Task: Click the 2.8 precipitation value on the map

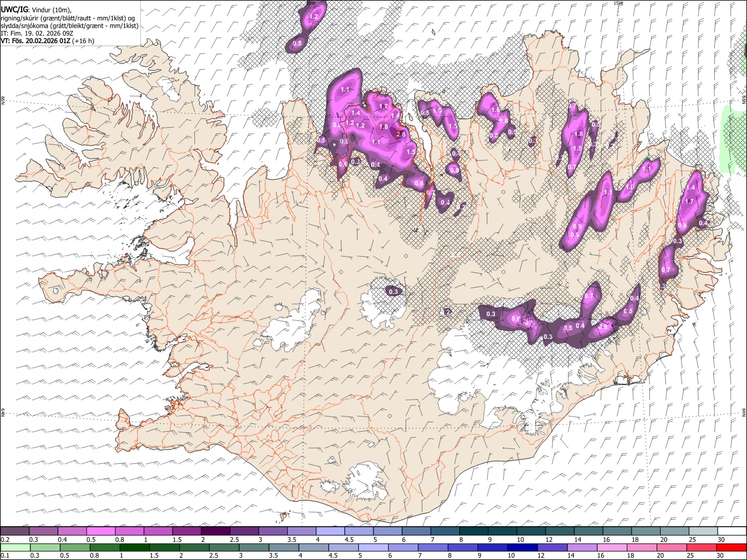Action: click(x=401, y=135)
